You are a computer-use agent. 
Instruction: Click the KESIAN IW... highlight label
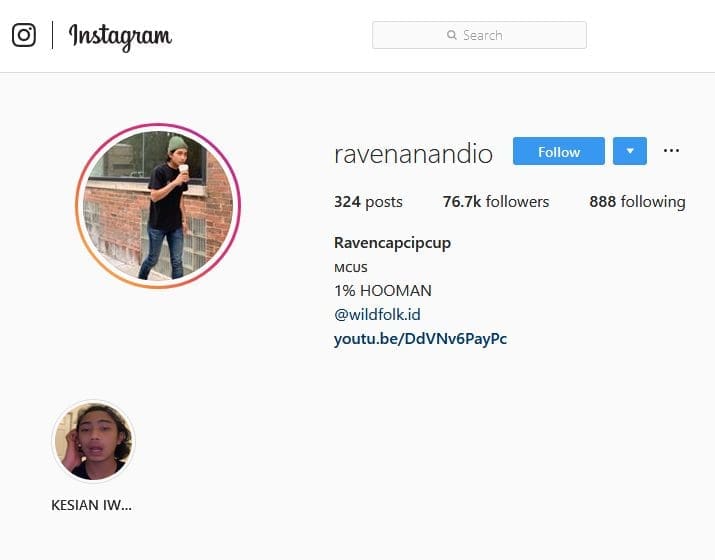[x=91, y=505]
